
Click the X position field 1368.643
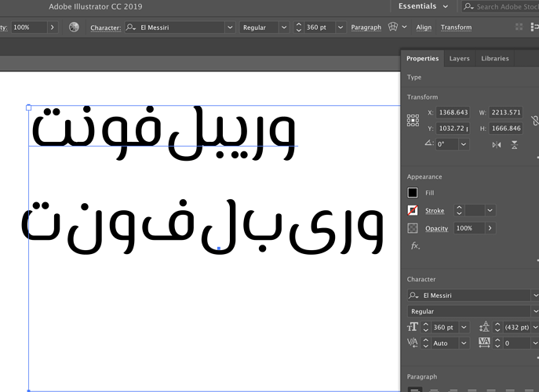[x=453, y=112]
